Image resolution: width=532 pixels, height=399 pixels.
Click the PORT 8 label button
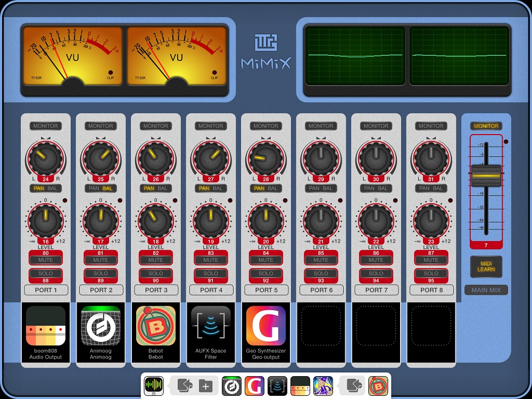coord(431,290)
